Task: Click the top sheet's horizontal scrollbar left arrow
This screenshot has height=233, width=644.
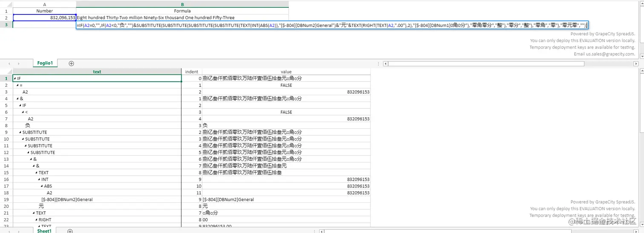Action: 385,63
